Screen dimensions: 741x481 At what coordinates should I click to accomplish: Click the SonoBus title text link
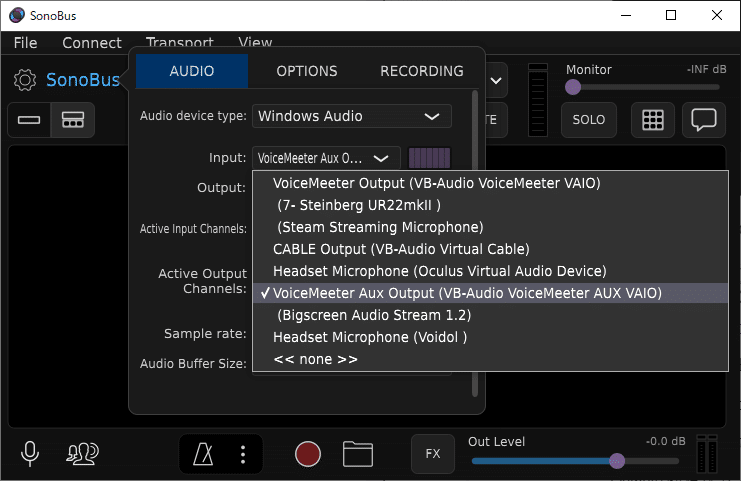point(83,80)
